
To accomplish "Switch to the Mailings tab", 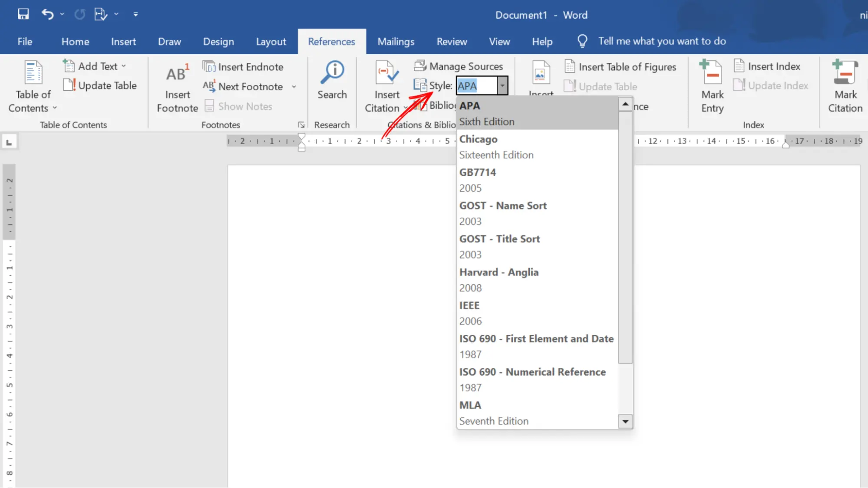I will click(396, 42).
